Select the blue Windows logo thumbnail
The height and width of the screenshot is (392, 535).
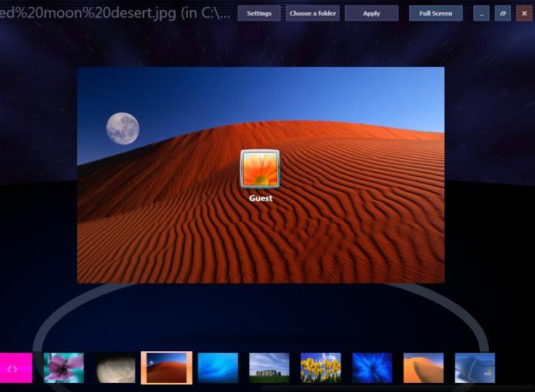pos(475,368)
